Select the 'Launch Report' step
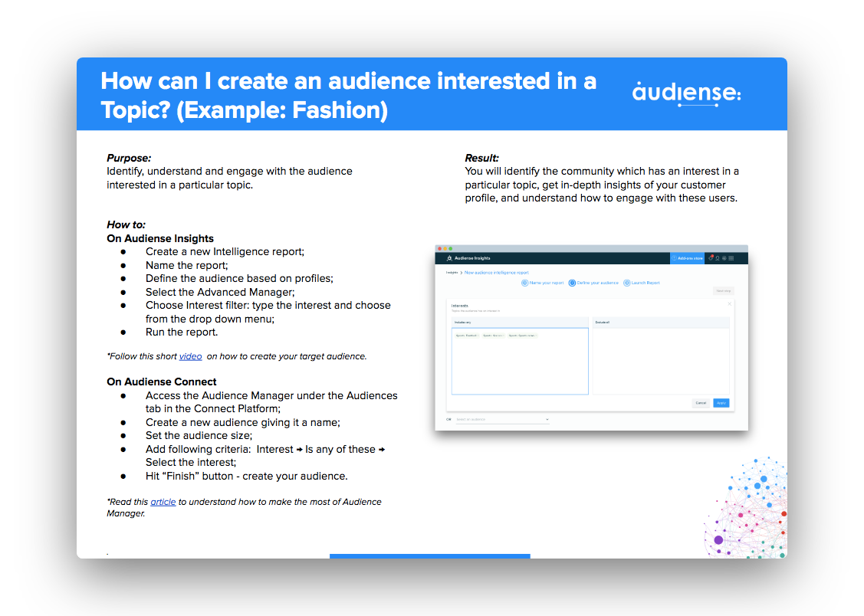 click(x=642, y=283)
